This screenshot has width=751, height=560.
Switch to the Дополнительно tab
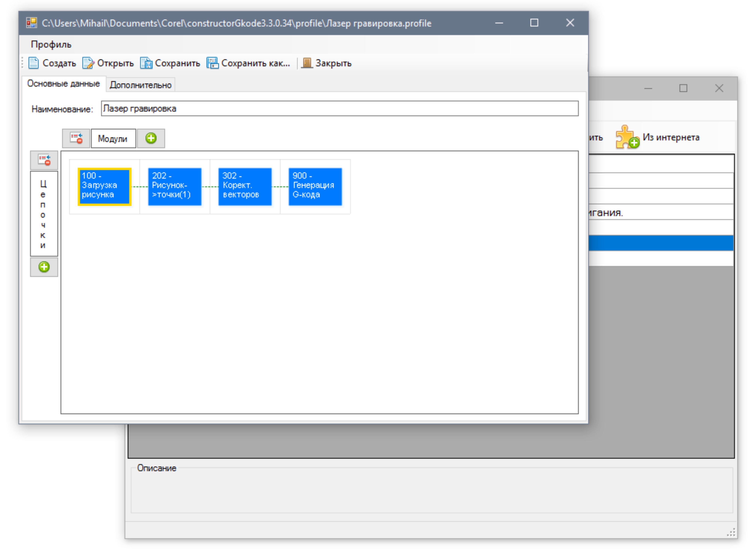pyautogui.click(x=140, y=85)
